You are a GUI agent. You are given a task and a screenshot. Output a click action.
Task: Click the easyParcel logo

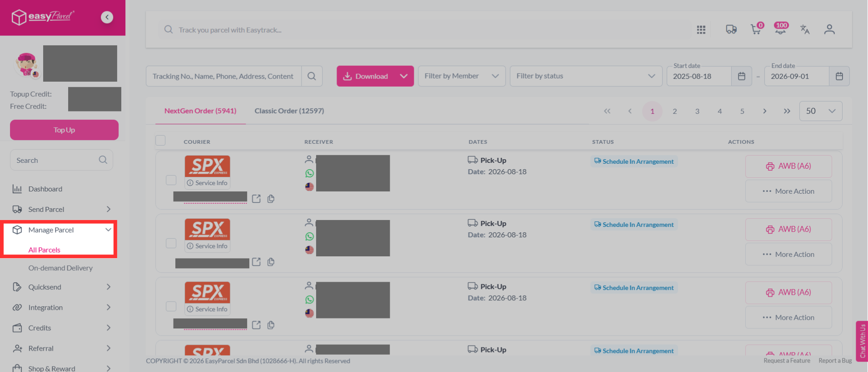[43, 17]
